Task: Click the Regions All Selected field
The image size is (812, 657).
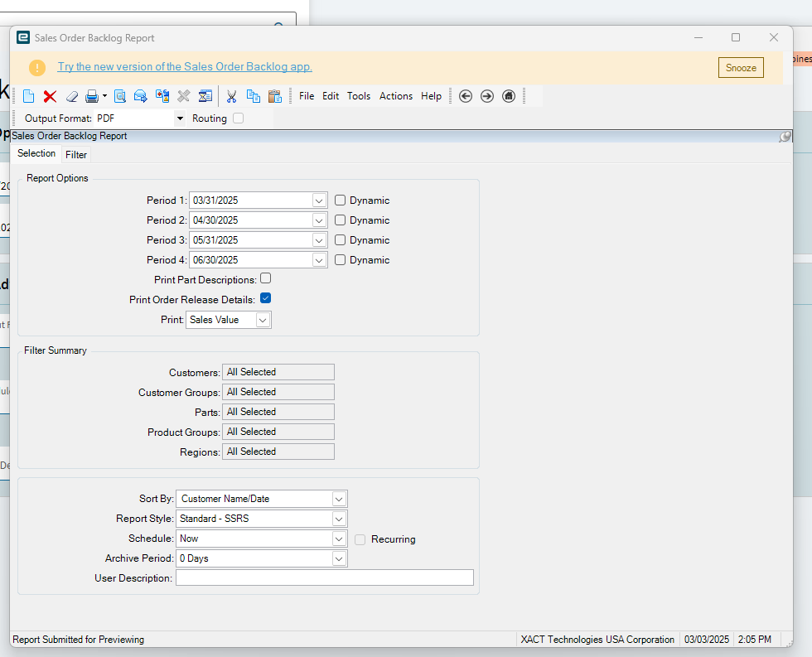Action: coord(278,452)
